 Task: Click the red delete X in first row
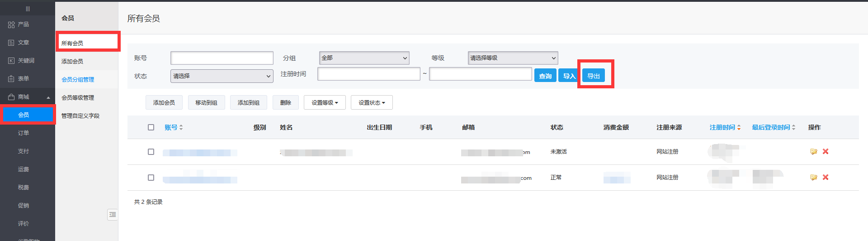click(x=826, y=152)
